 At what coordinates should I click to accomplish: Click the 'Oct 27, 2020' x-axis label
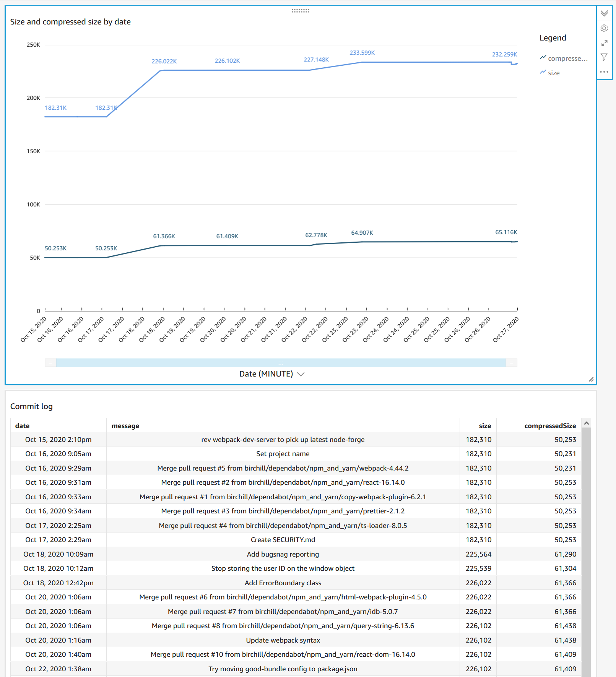click(x=505, y=329)
